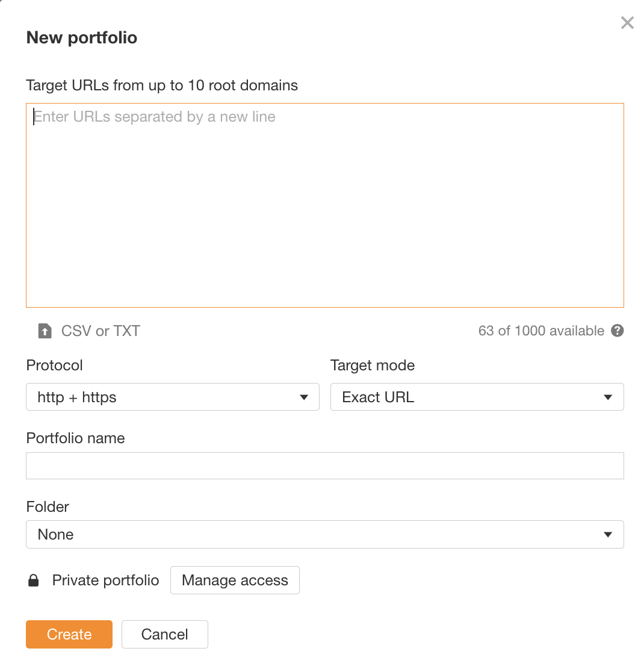
Task: Open Manage access settings
Action: click(235, 580)
